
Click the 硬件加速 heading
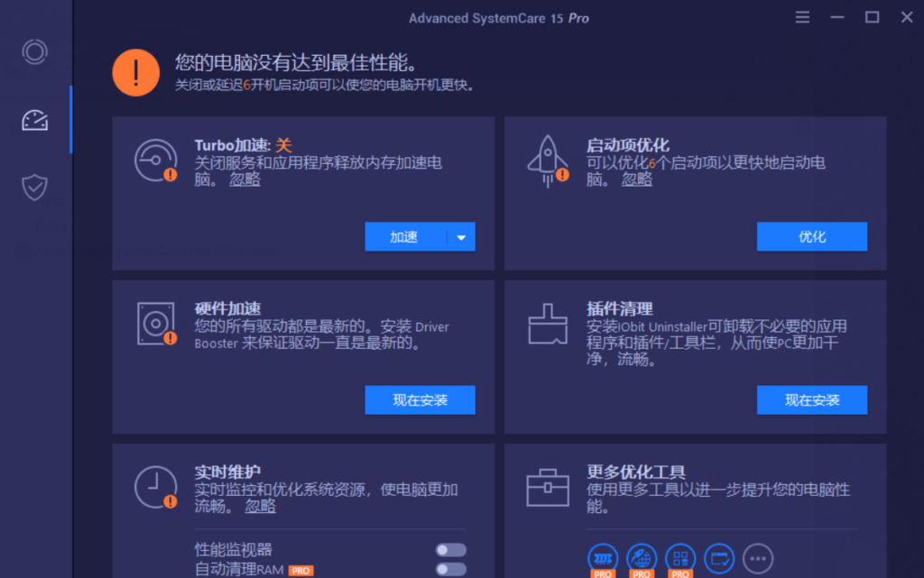(227, 308)
